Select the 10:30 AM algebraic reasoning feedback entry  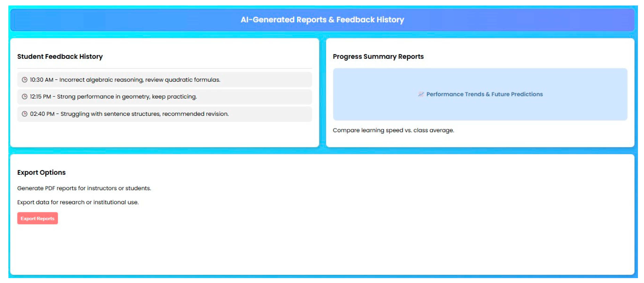[x=165, y=80]
